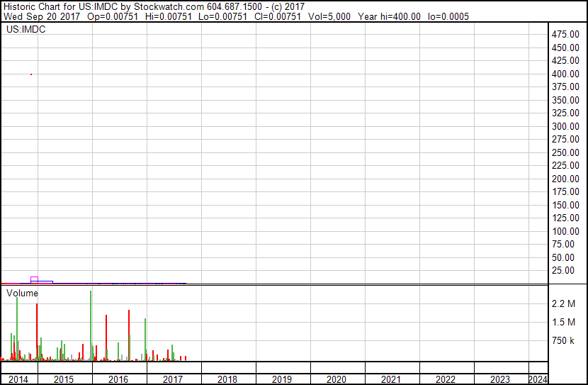Select the 2016 year marker on timeline
588x385 pixels.
point(118,379)
